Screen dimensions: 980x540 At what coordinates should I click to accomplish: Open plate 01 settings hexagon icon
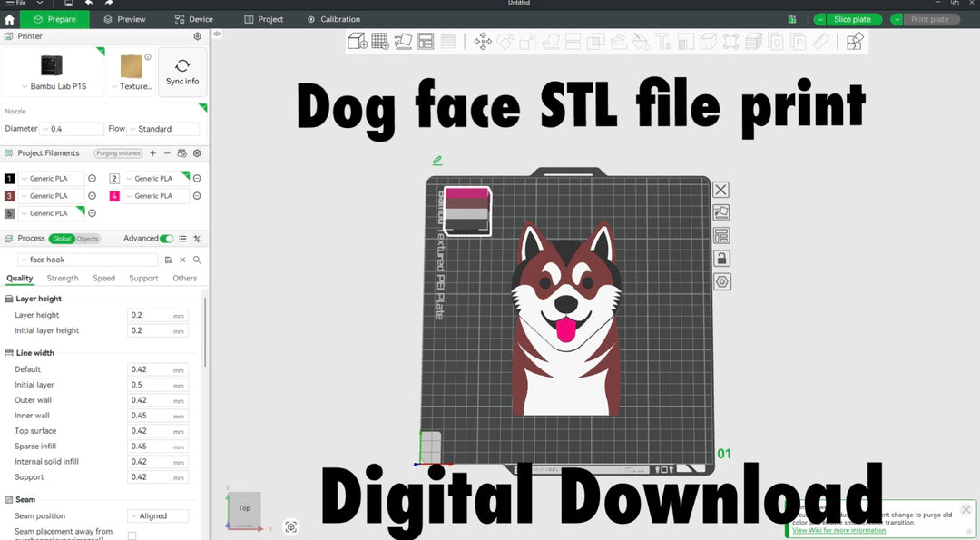pyautogui.click(x=722, y=282)
